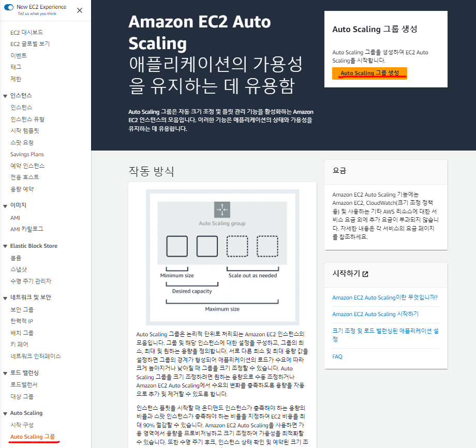
Task: Open EC2 글로벌 보기 menu item
Action: tap(30, 44)
